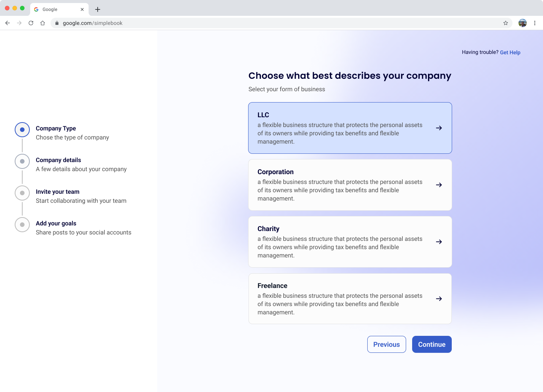Image resolution: width=543 pixels, height=392 pixels.
Task: Open the browser three-dot menu
Action: pyautogui.click(x=535, y=23)
